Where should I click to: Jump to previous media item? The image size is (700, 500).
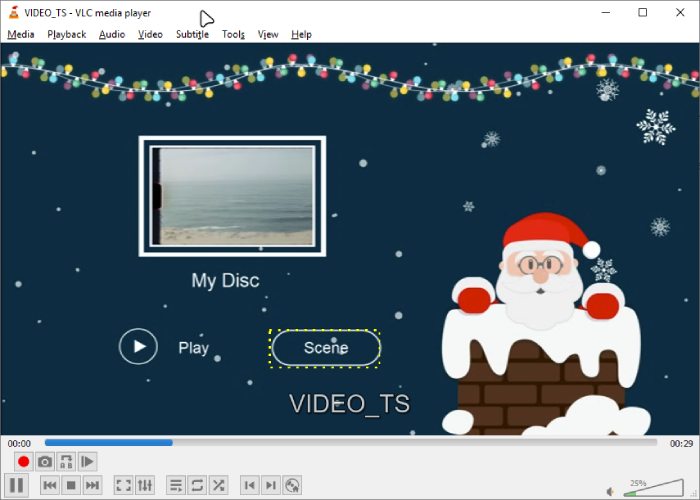click(50, 485)
